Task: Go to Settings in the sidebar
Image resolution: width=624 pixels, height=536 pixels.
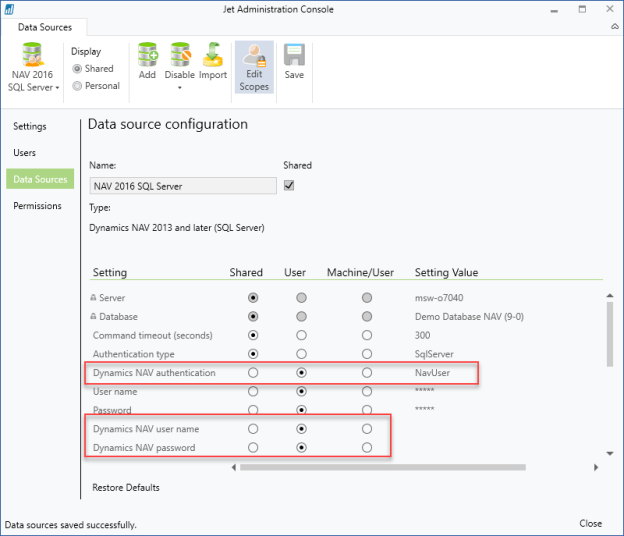Action: [x=30, y=127]
